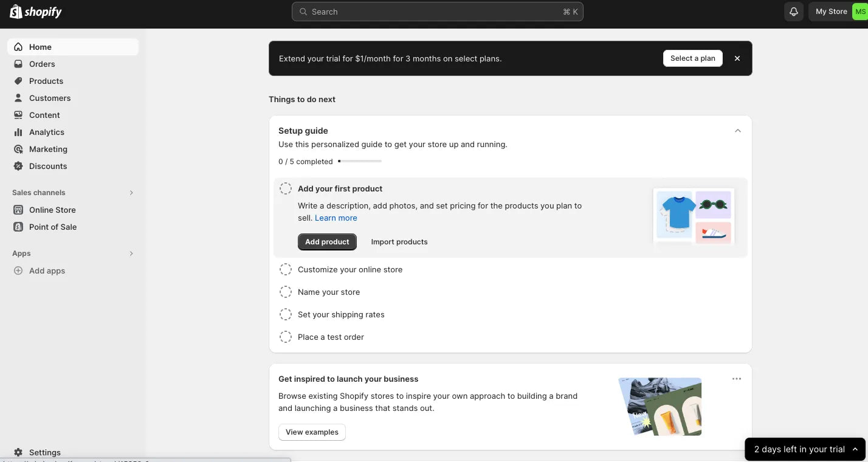Click the Shopify logo
Screen dimensions: 868x462
click(35, 11)
